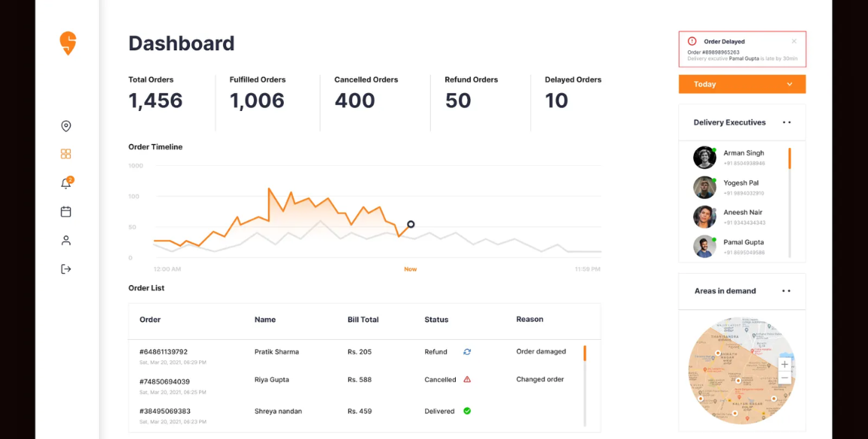
Task: Click the 11:59 PM timeline label
Action: click(x=587, y=269)
